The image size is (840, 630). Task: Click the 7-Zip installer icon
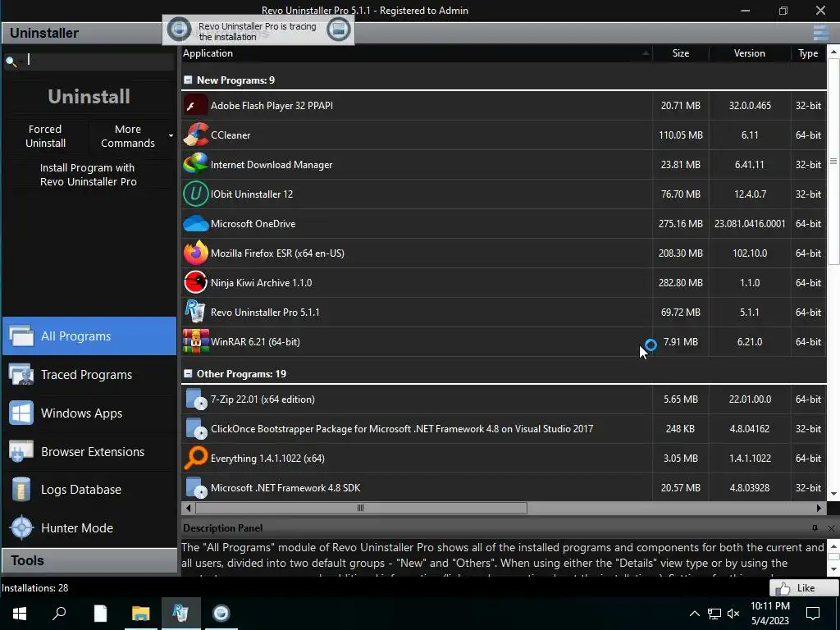click(195, 399)
